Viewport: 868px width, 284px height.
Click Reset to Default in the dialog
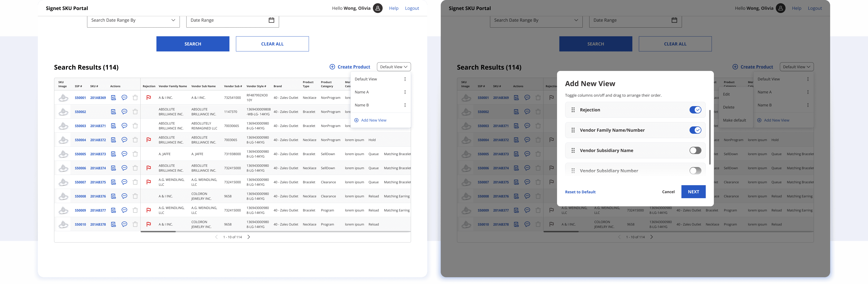tap(580, 192)
